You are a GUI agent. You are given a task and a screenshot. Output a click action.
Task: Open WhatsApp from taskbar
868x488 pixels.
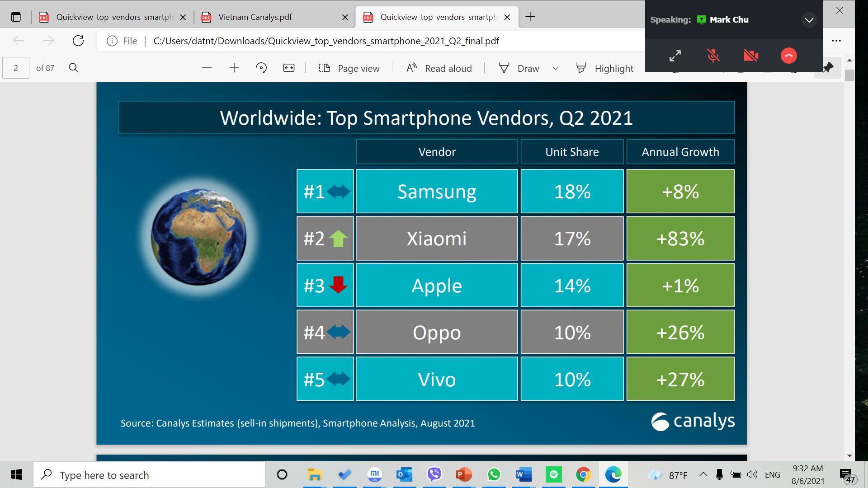pyautogui.click(x=494, y=475)
